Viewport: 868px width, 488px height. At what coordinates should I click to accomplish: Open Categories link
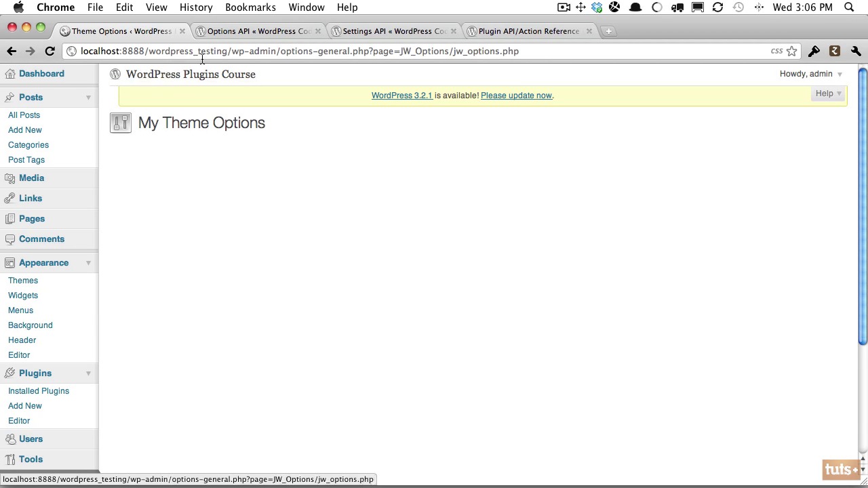28,145
